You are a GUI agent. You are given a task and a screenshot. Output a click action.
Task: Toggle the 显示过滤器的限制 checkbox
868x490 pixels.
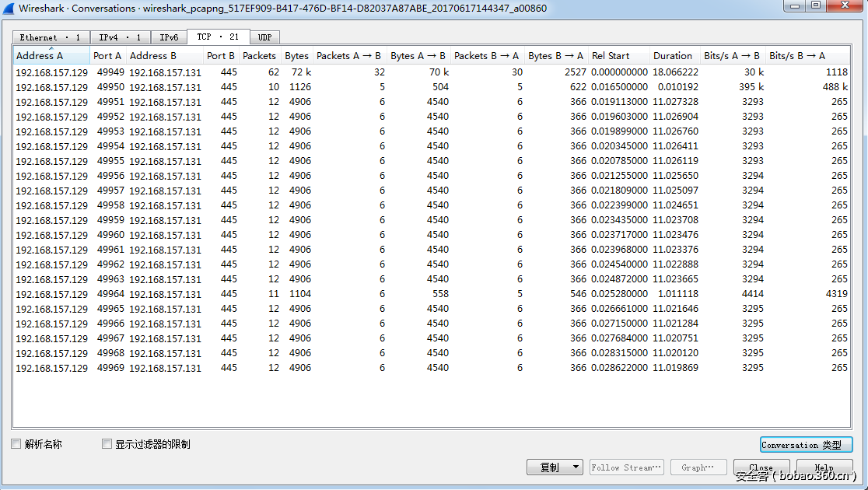pos(107,444)
